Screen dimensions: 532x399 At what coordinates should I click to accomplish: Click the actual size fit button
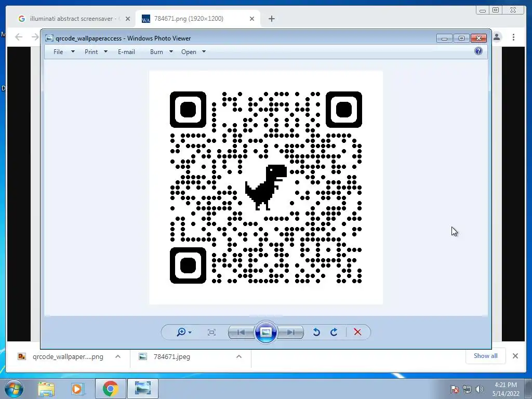tap(211, 332)
